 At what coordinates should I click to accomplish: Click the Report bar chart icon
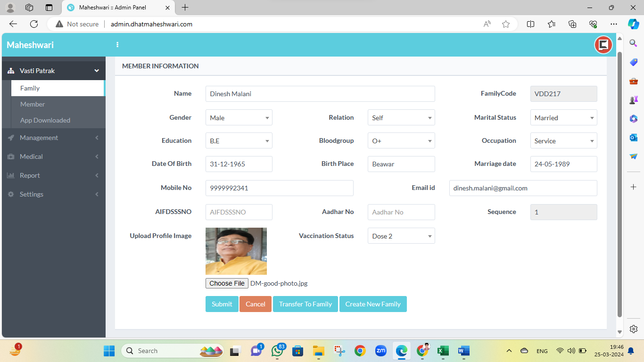pos(11,175)
